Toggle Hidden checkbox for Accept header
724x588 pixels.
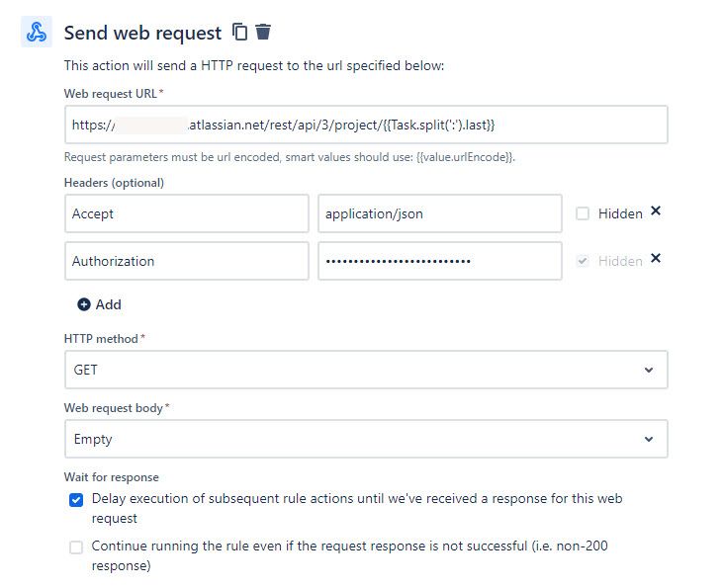583,213
